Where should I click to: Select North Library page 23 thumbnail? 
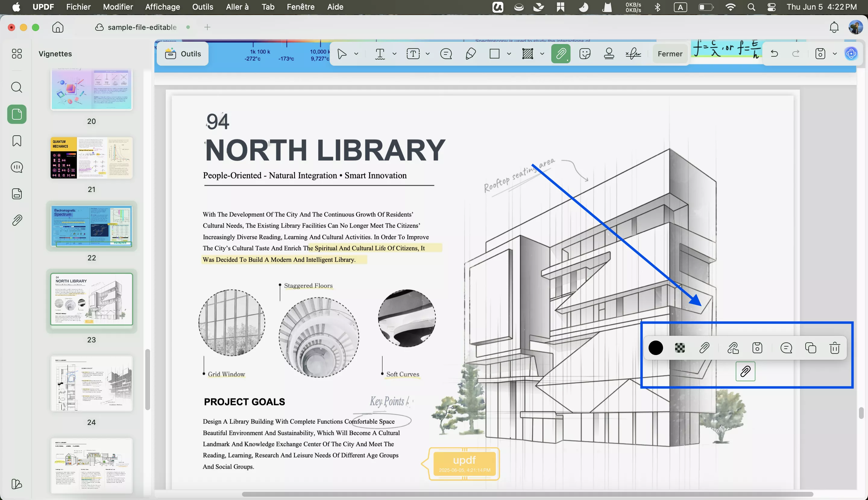pos(91,300)
